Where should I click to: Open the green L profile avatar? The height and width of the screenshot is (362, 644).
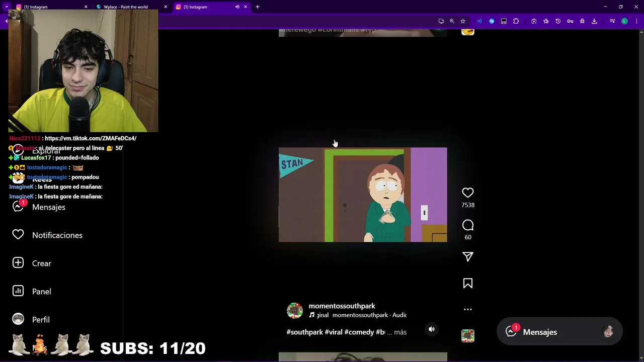tap(624, 21)
